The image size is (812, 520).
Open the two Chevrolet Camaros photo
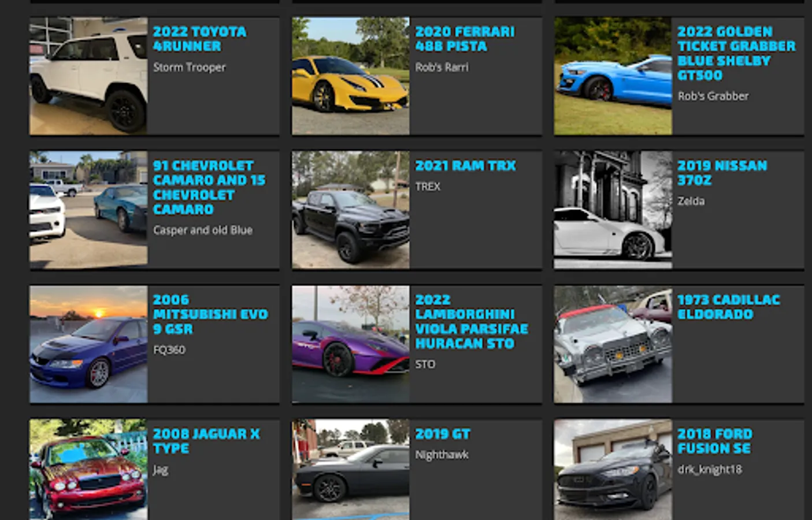pos(88,210)
